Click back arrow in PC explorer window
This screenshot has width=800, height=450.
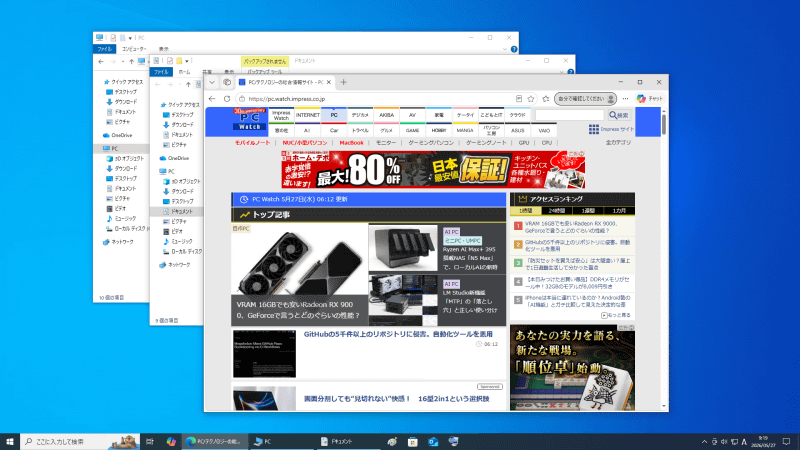(101, 62)
